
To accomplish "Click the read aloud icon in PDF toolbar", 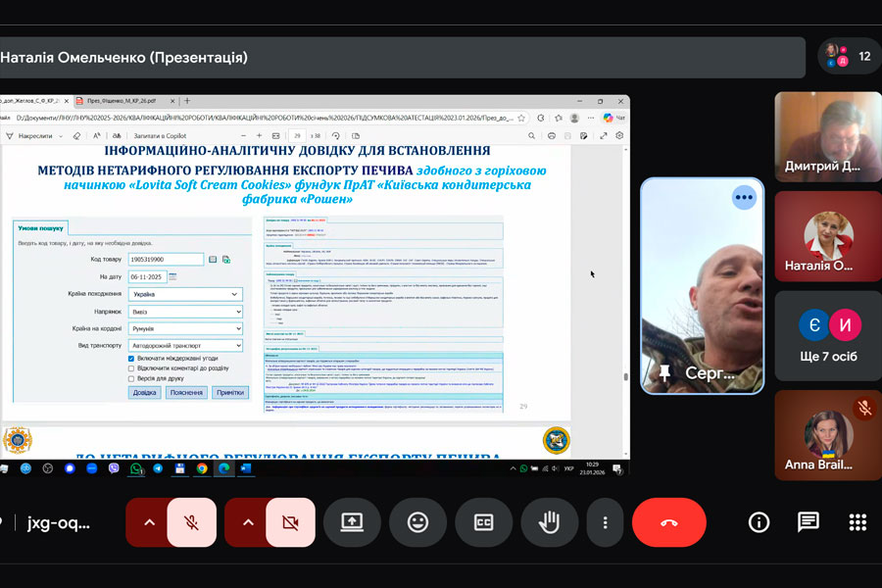I will pyautogui.click(x=97, y=136).
